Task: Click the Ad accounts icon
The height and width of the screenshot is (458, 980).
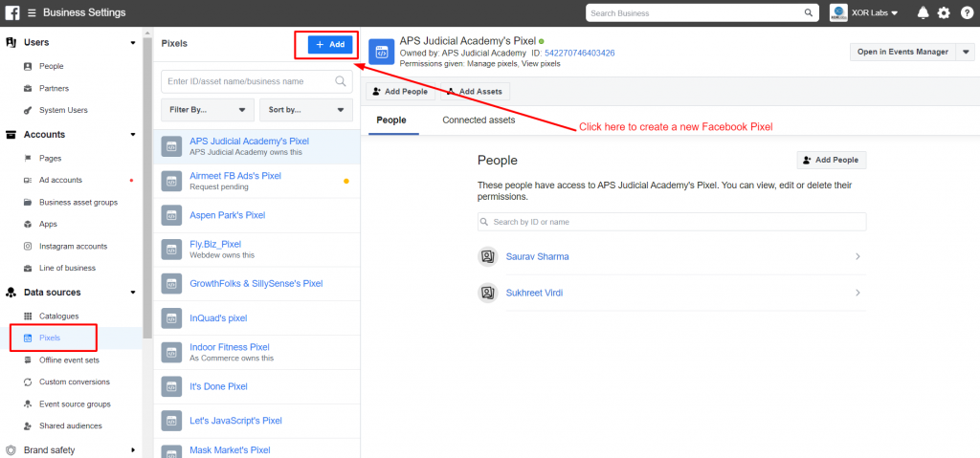Action: [28, 180]
